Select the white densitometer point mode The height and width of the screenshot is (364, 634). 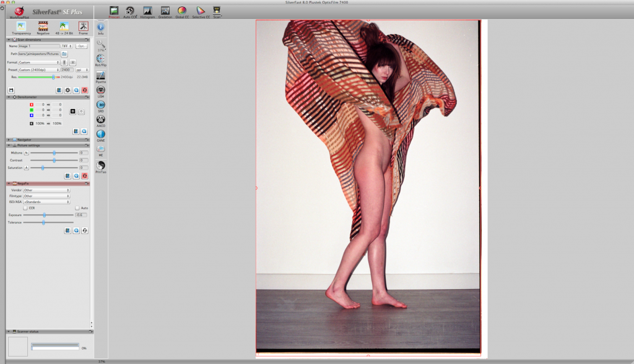coord(81,111)
